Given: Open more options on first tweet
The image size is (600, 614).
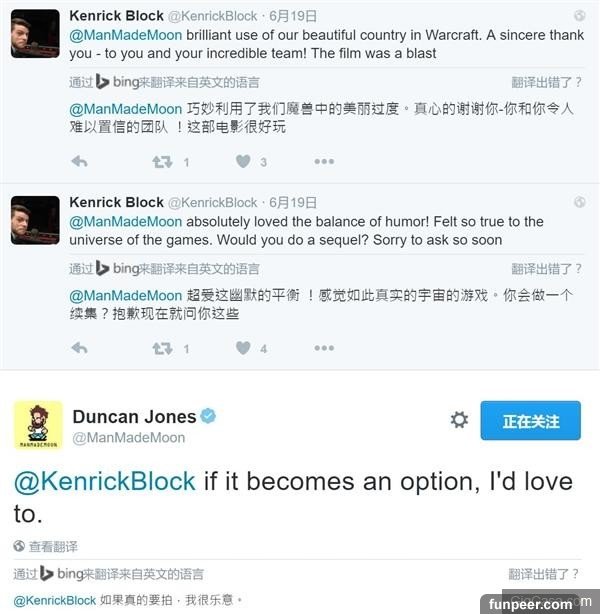Looking at the screenshot, I should point(324,162).
